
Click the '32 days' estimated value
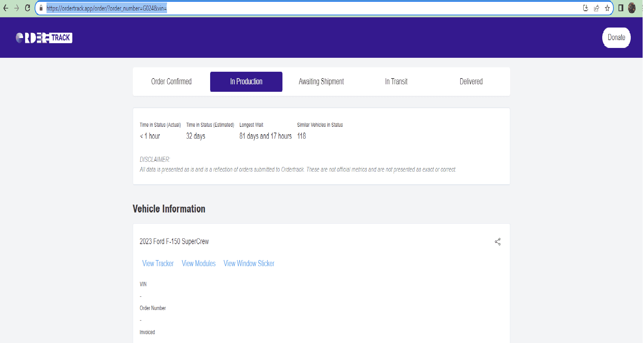click(196, 136)
